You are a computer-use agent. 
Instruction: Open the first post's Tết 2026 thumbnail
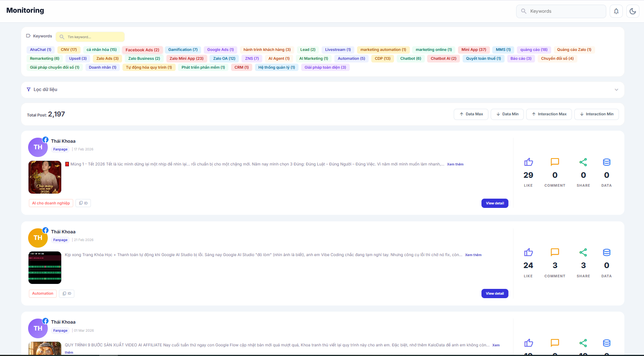point(45,177)
